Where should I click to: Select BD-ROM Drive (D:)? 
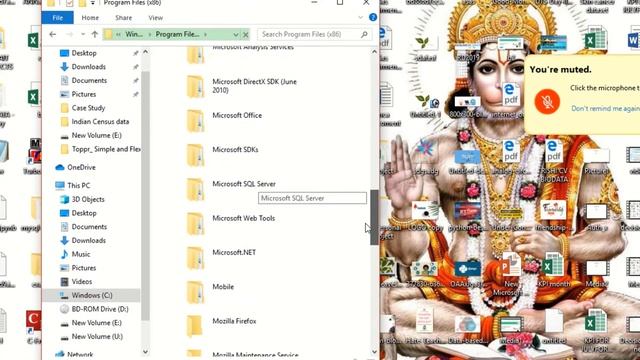coord(100,309)
